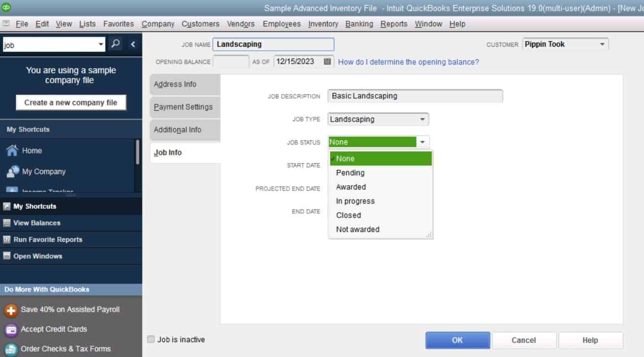The image size is (644, 357).
Task: Click the Open Windows icon
Action: tap(7, 256)
